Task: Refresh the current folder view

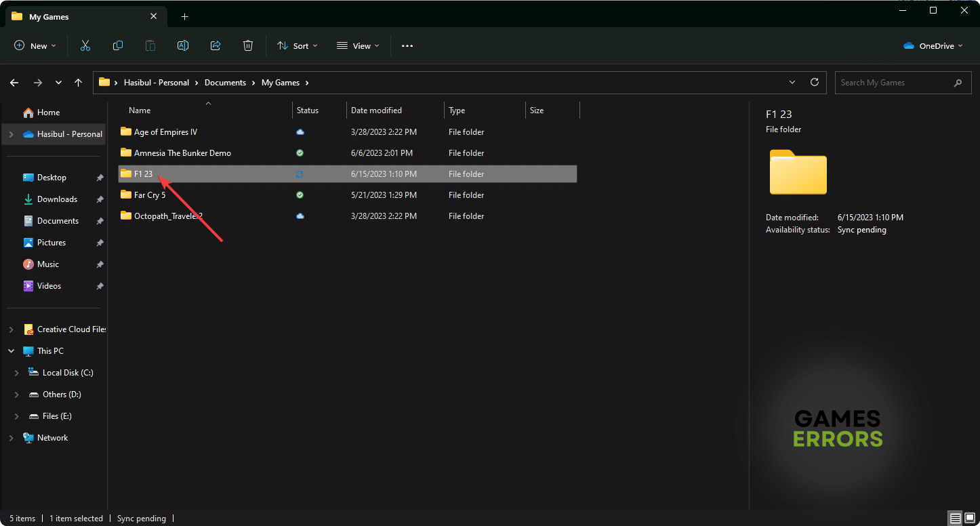Action: [x=815, y=83]
